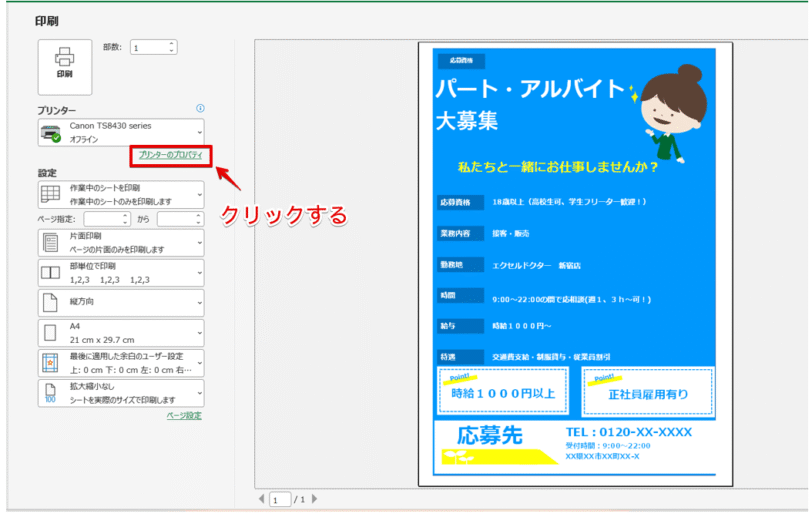Click the current page number box
812x514 pixels.
click(x=280, y=500)
